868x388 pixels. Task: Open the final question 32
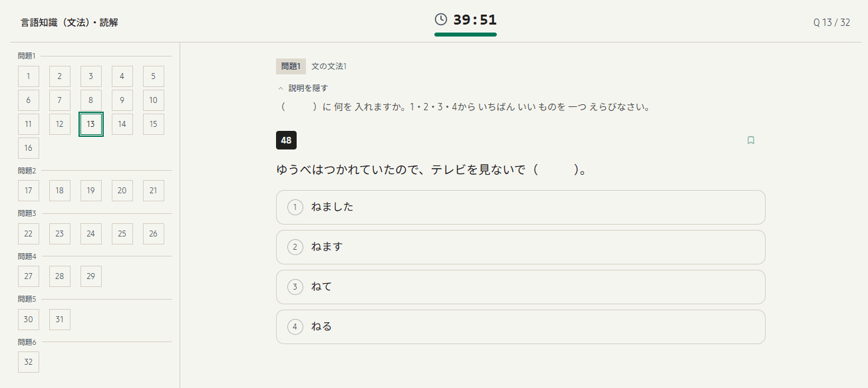pyautogui.click(x=28, y=361)
